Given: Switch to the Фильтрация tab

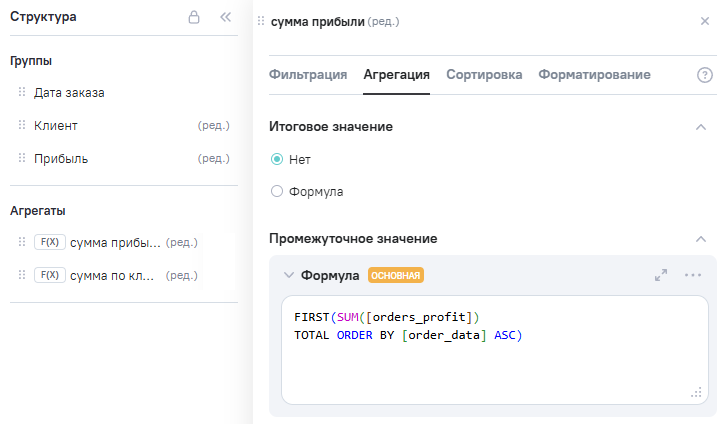Looking at the screenshot, I should (x=308, y=75).
